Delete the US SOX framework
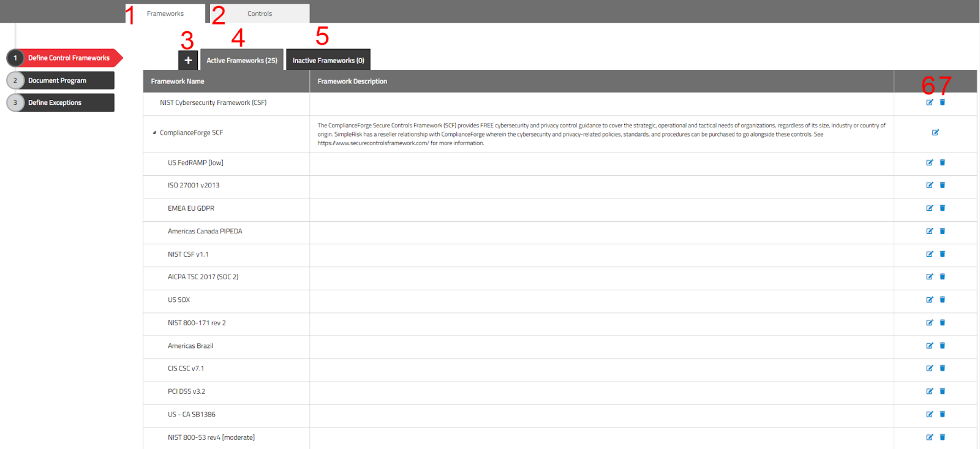Screen dimensions: 980x449 (x=942, y=300)
